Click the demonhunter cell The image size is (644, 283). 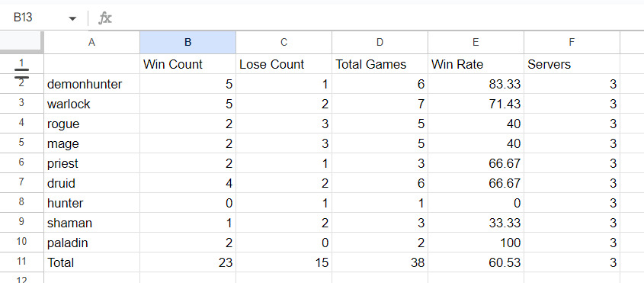[91, 84]
